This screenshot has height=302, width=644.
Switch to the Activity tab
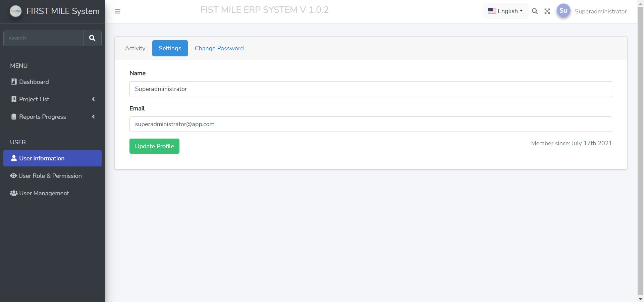pos(135,48)
